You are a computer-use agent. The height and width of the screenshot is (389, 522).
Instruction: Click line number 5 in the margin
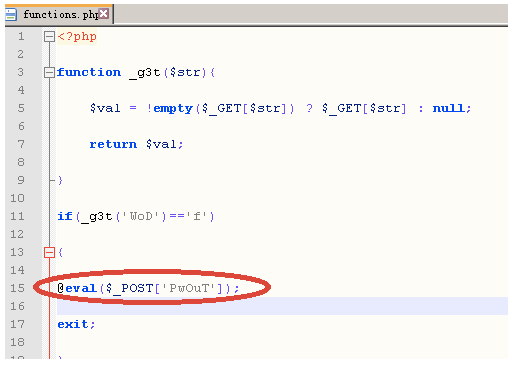(x=21, y=108)
